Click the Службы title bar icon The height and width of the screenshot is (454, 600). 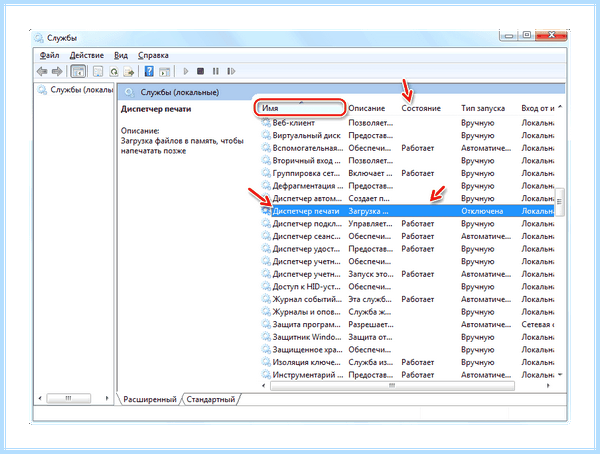tap(39, 38)
